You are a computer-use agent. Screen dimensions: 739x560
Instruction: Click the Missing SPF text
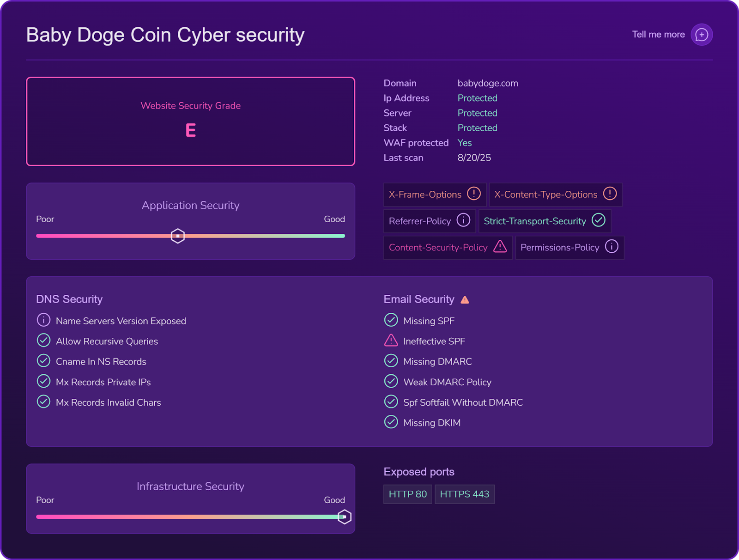click(429, 321)
